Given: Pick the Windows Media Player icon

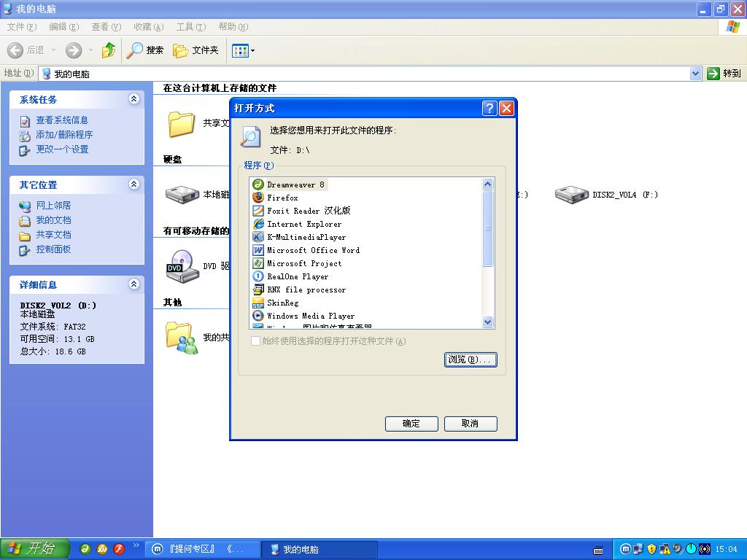Looking at the screenshot, I should pyautogui.click(x=258, y=315).
